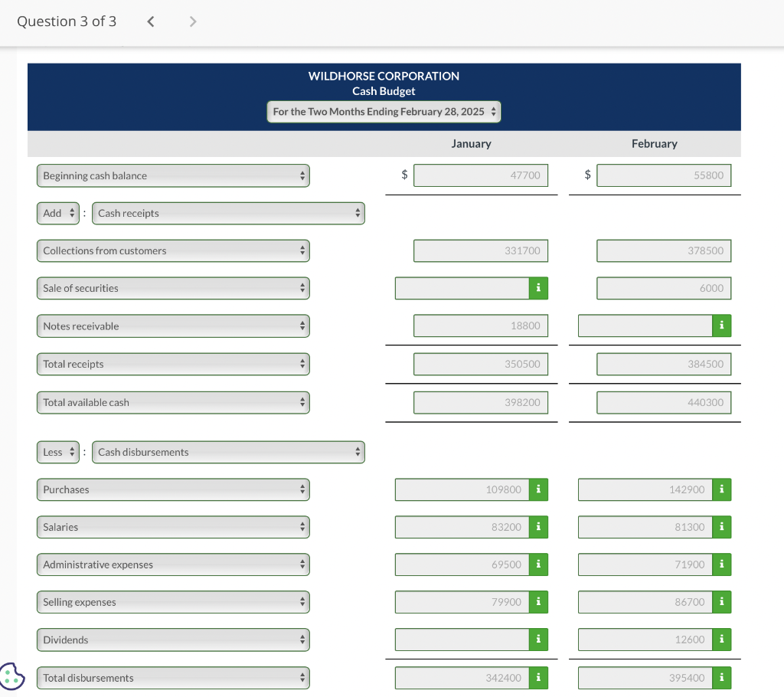The width and height of the screenshot is (784, 697).
Task: Open the cookie preferences icon
Action: point(12,676)
